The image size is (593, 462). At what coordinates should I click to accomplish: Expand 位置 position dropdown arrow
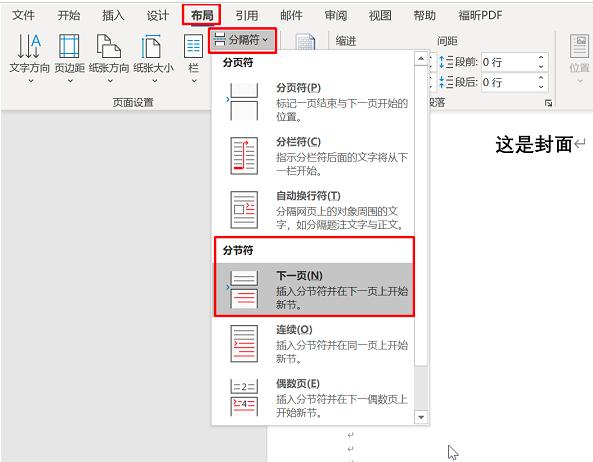(579, 81)
